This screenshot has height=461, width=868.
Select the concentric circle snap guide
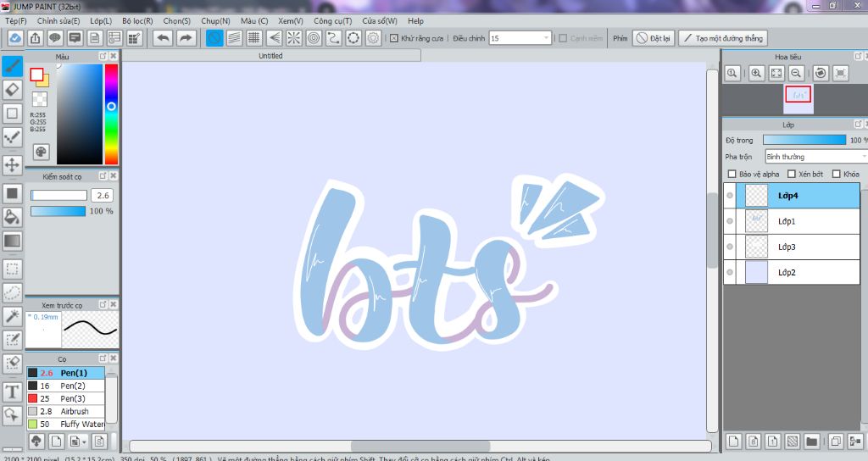[314, 38]
